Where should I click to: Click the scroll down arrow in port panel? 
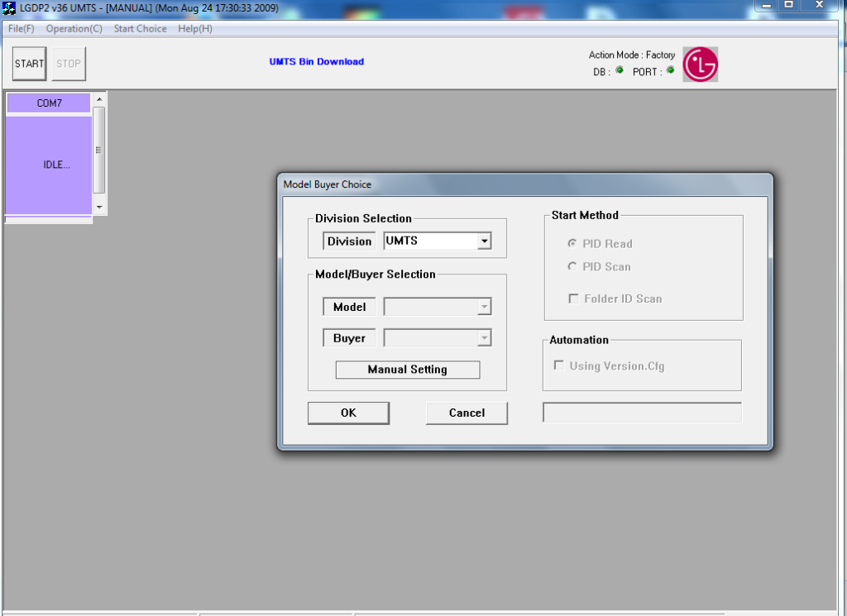pyautogui.click(x=99, y=208)
